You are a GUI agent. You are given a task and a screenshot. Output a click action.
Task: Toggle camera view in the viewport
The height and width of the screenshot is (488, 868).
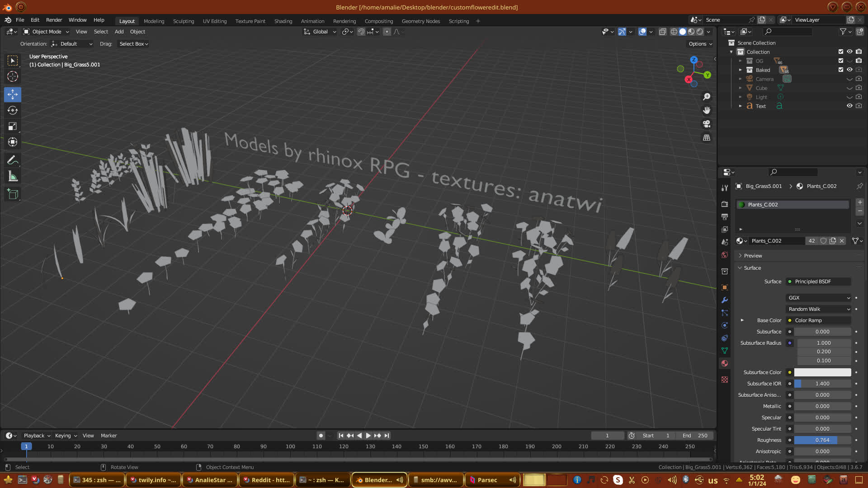pos(707,124)
